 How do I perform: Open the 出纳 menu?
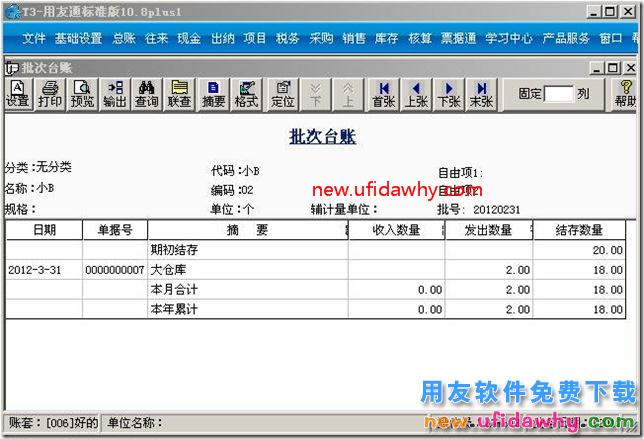[223, 39]
